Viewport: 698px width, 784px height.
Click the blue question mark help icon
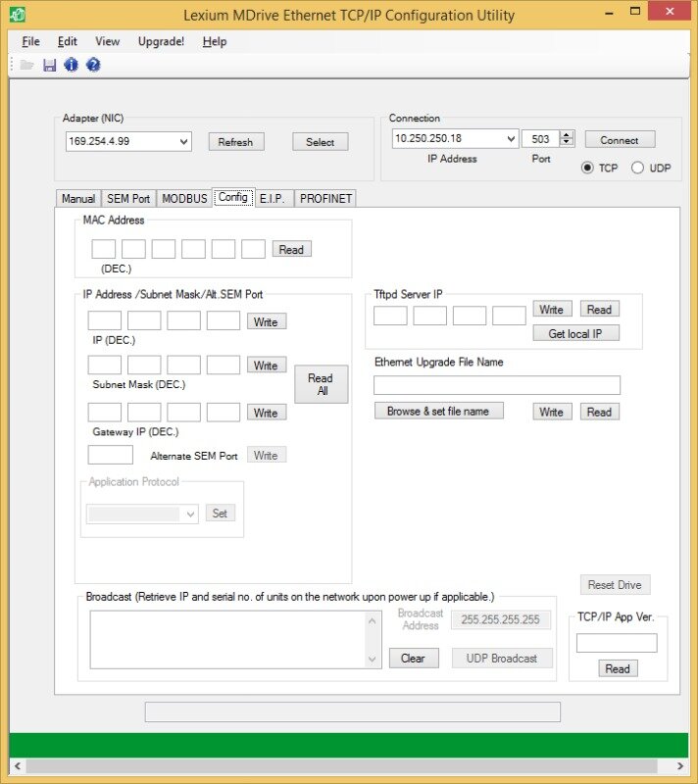pyautogui.click(x=93, y=65)
